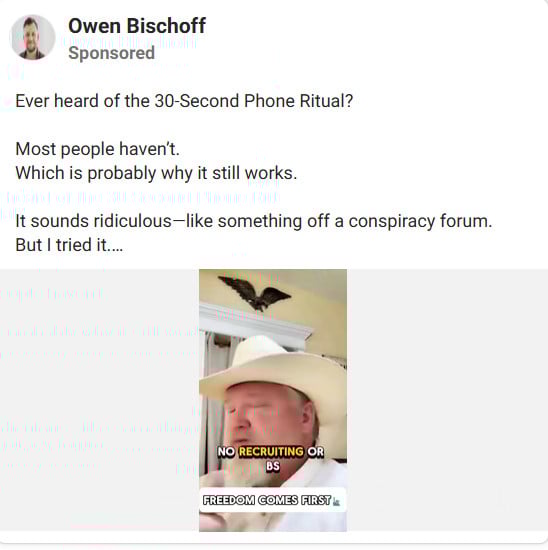The image size is (548, 550).
Task: Click the word "NO" in video caption
Action: click(x=226, y=451)
